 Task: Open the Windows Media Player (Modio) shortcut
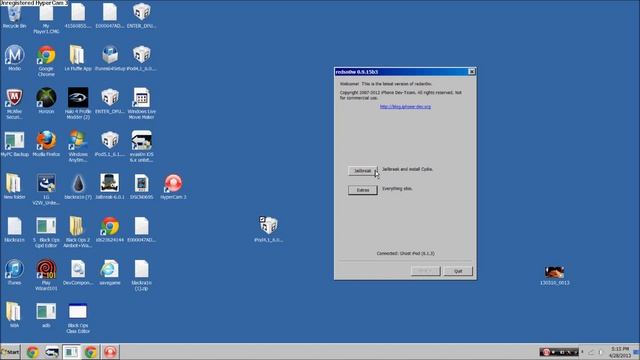coord(14,58)
